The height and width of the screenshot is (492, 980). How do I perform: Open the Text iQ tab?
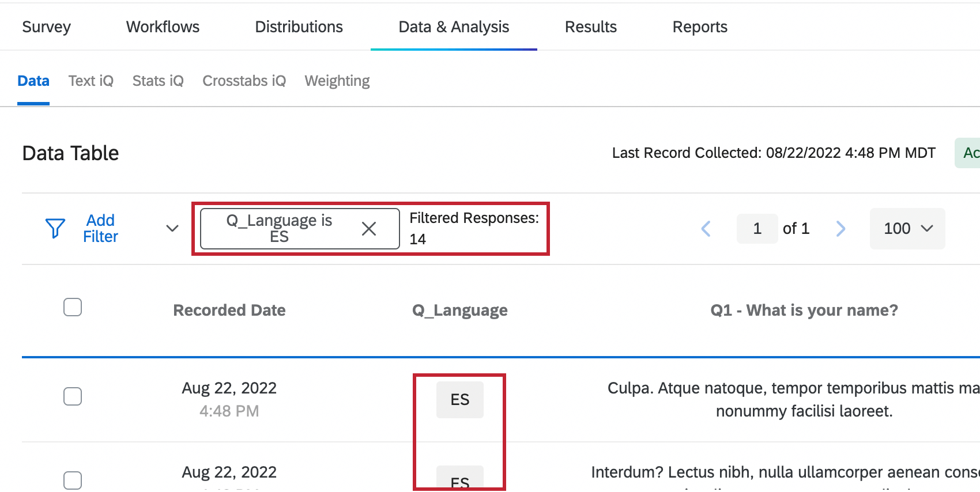91,81
